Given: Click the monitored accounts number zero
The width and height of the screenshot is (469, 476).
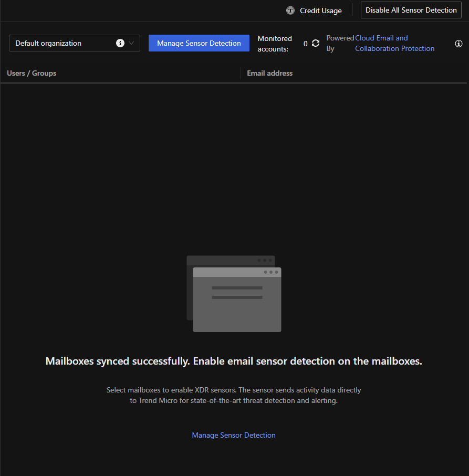Looking at the screenshot, I should pos(306,44).
